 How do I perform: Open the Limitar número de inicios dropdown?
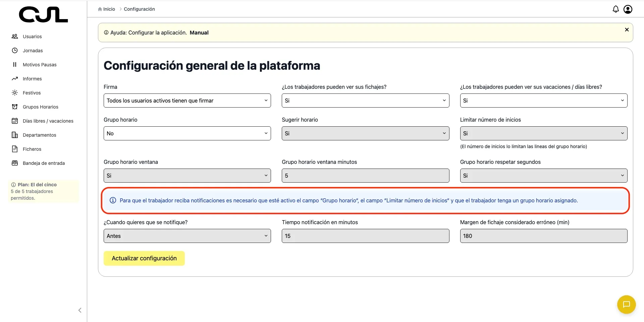[x=543, y=133]
